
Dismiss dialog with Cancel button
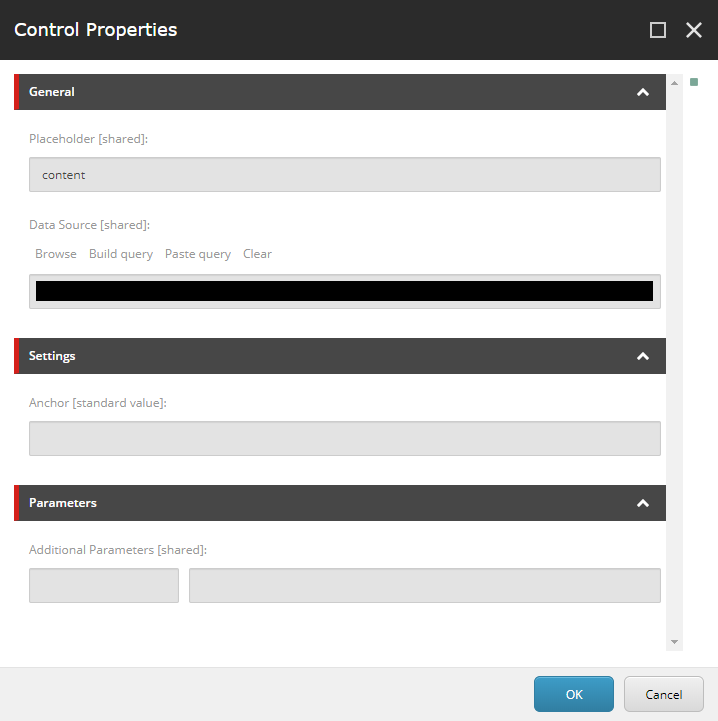click(664, 694)
